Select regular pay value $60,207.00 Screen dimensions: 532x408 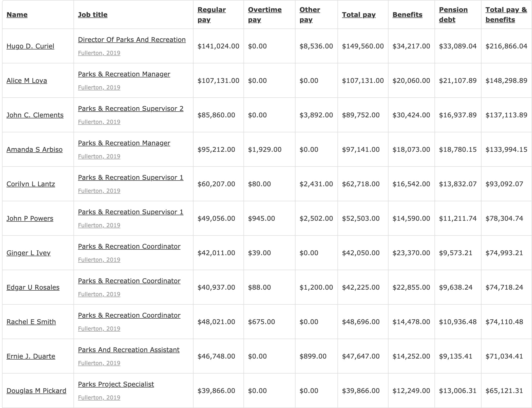pos(216,184)
